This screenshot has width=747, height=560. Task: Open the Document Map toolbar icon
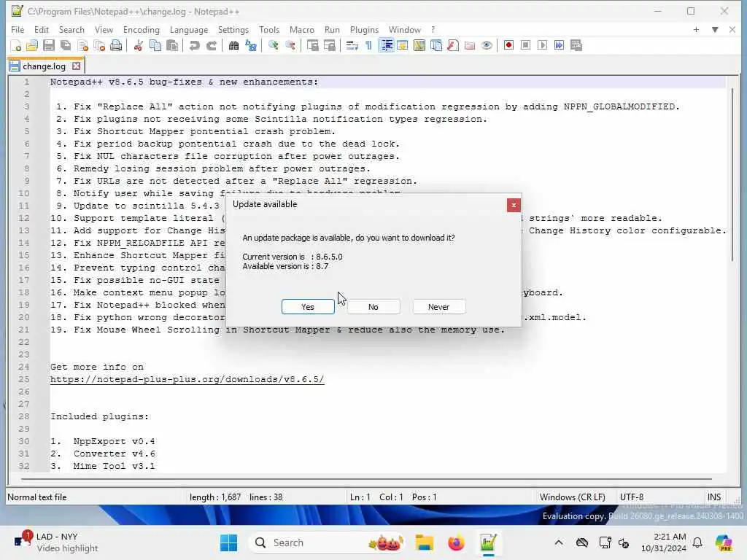pos(419,46)
